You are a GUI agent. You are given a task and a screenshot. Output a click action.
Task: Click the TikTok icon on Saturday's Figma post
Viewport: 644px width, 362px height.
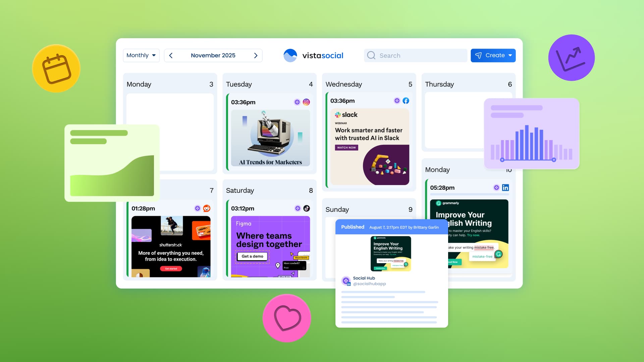click(307, 208)
